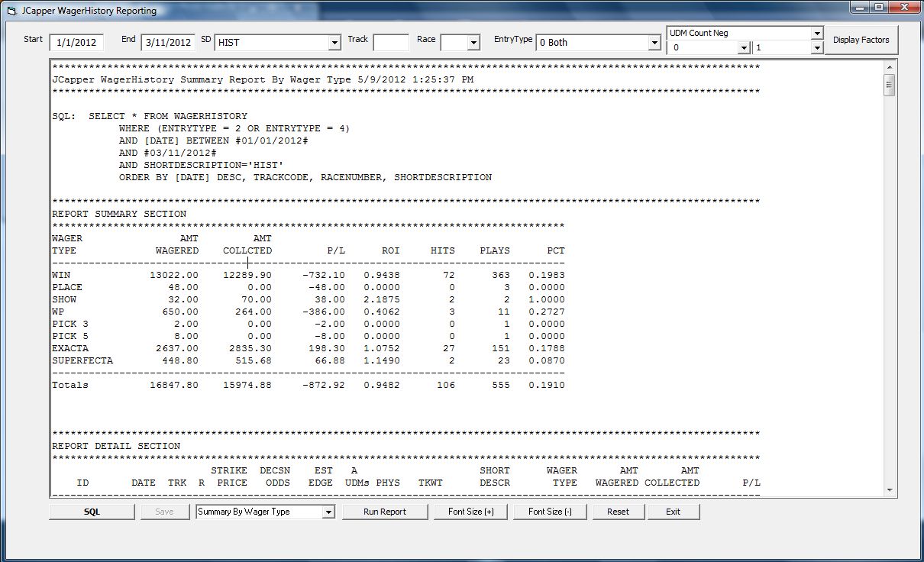
Task: Click the report scrollbar up arrow
Action: click(x=890, y=66)
